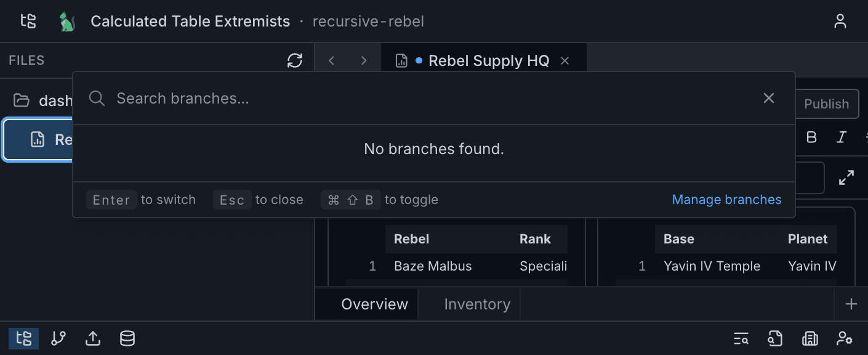Toggle bold text formatting
Screen dimensions: 868x355
(811, 137)
